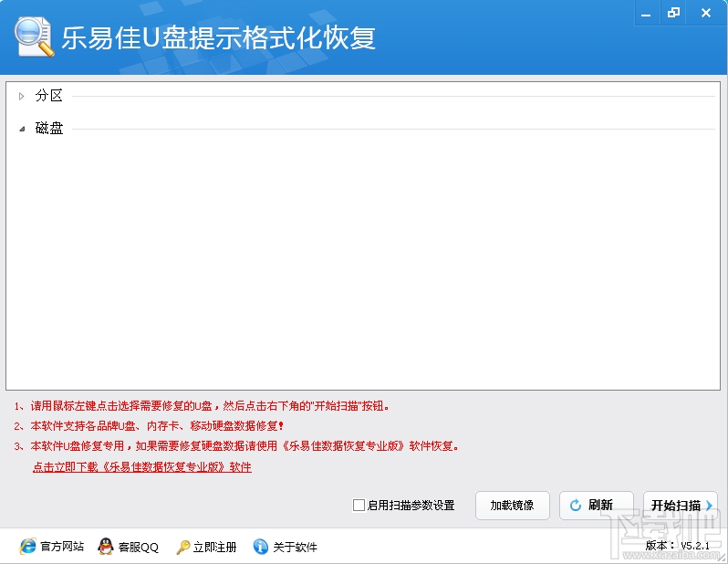
Task: Click the title text 乐易佳U盘提示格式化恢复
Action: click(x=218, y=37)
